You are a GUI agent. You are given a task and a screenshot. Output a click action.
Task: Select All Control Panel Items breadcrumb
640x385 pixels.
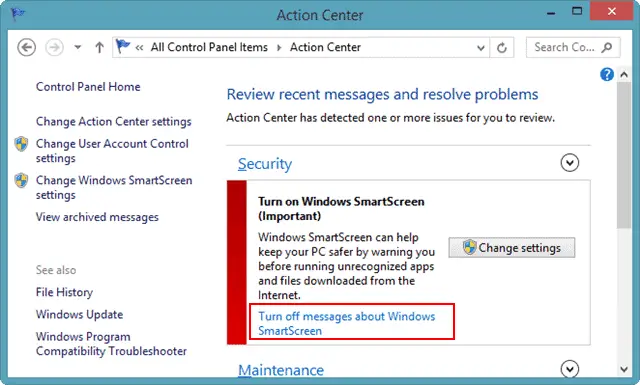tap(209, 47)
